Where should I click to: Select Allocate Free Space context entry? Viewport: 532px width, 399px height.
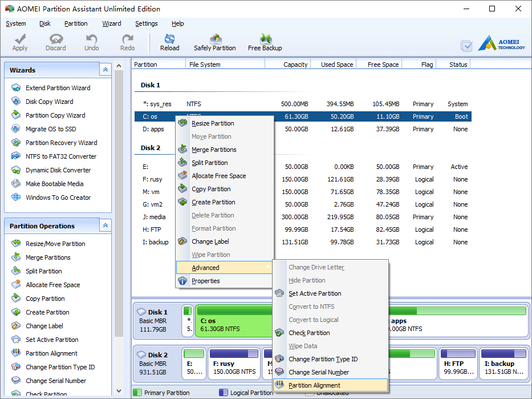(224, 176)
